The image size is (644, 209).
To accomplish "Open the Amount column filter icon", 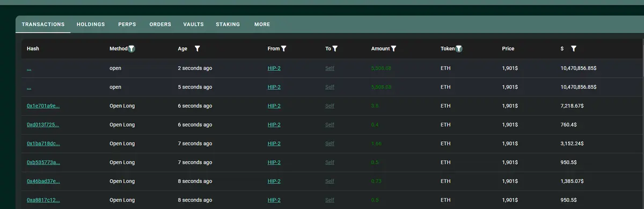I will coord(393,49).
